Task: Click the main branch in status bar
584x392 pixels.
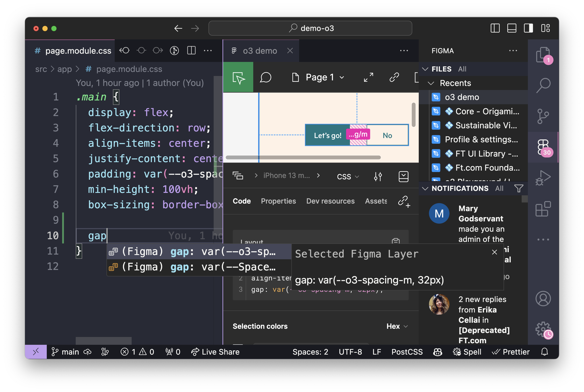Action: 65,352
